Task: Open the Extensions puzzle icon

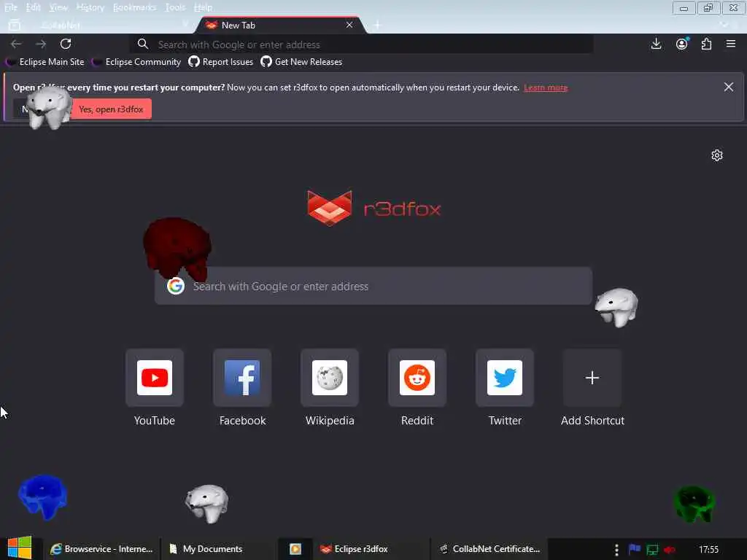Action: pos(706,44)
